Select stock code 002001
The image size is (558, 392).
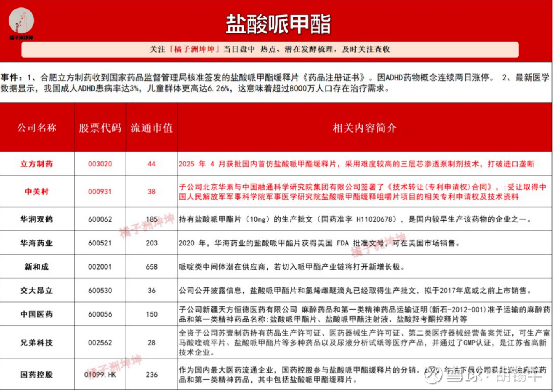point(100,267)
